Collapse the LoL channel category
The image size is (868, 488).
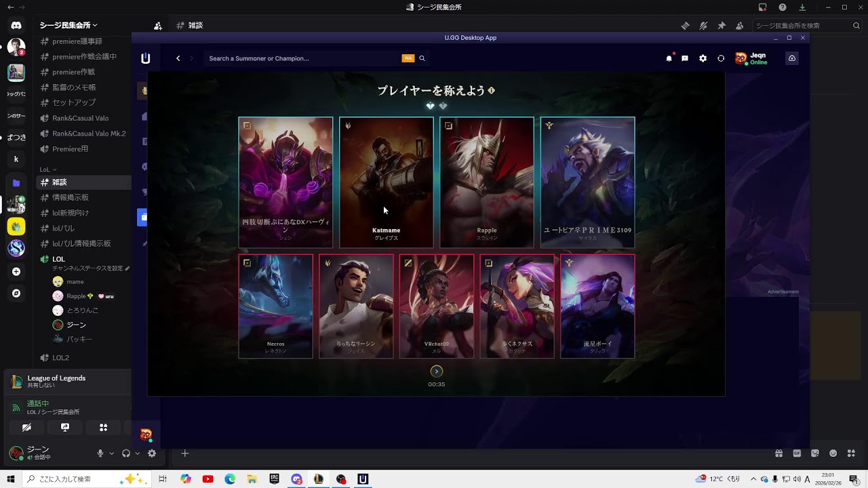[x=47, y=169]
